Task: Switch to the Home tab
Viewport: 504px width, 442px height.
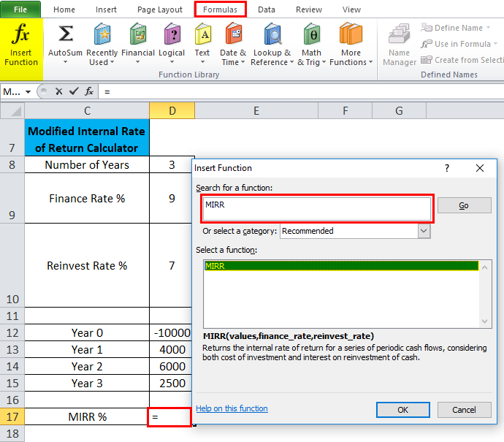Action: pyautogui.click(x=64, y=9)
